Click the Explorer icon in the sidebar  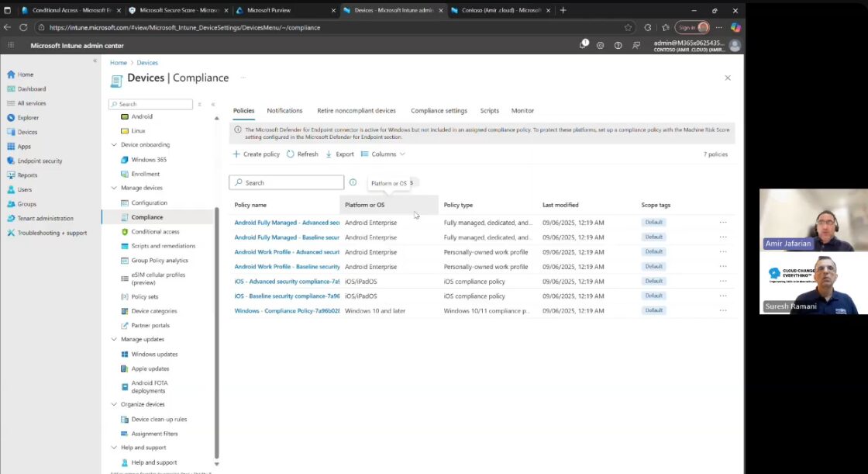coord(11,118)
